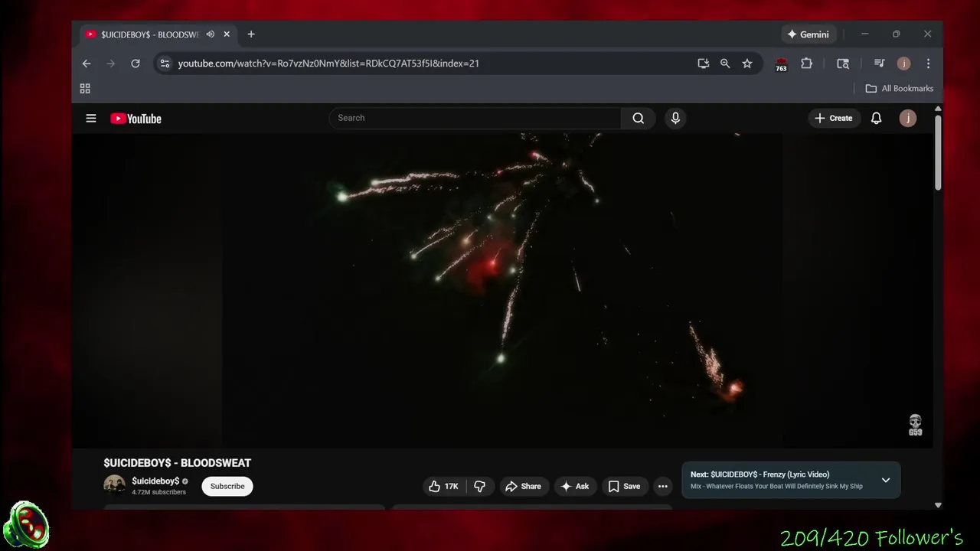Viewport: 980px width, 551px height.
Task: Install YouTube app icon in address bar
Action: pyautogui.click(x=703, y=64)
